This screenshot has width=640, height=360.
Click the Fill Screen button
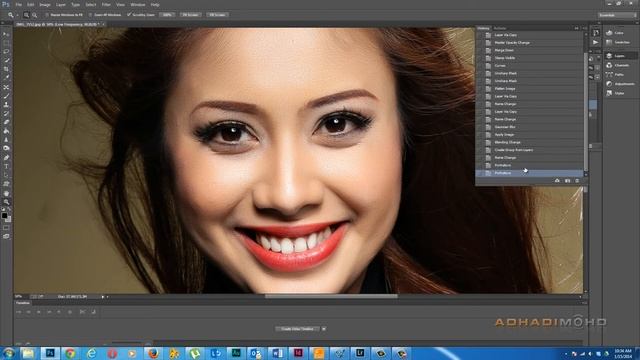pos(217,15)
